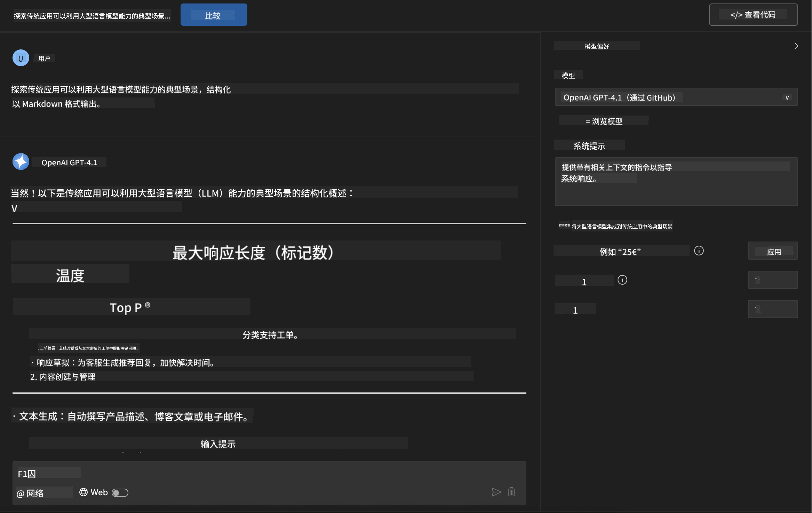Expand the 模型偏好 panel chevron
The height and width of the screenshot is (513, 812).
click(796, 46)
